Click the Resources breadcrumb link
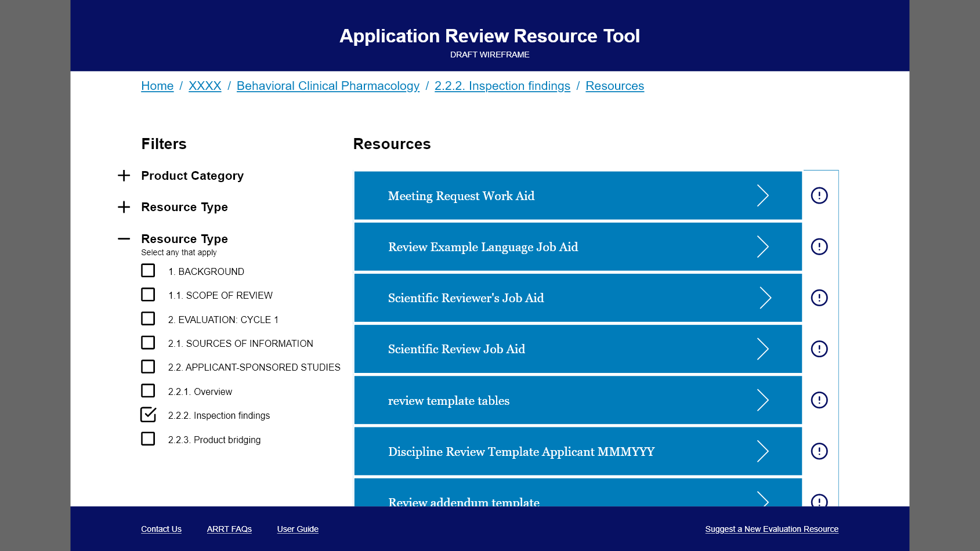Image resolution: width=980 pixels, height=551 pixels. (614, 86)
